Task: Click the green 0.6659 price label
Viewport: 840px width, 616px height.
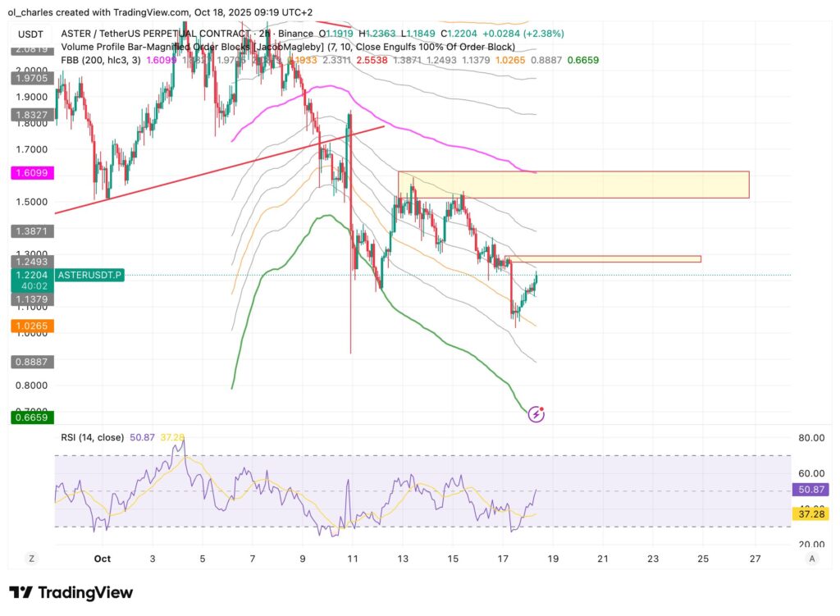Action: pos(30,418)
